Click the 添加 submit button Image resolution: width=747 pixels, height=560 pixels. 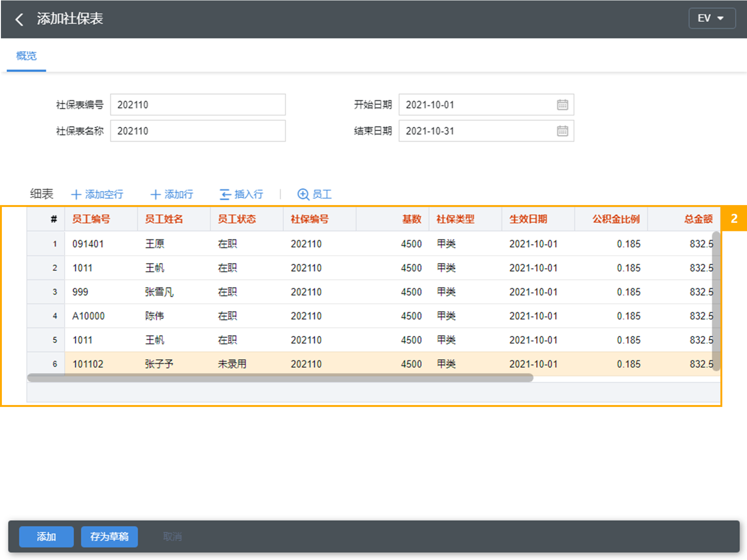[x=46, y=537]
